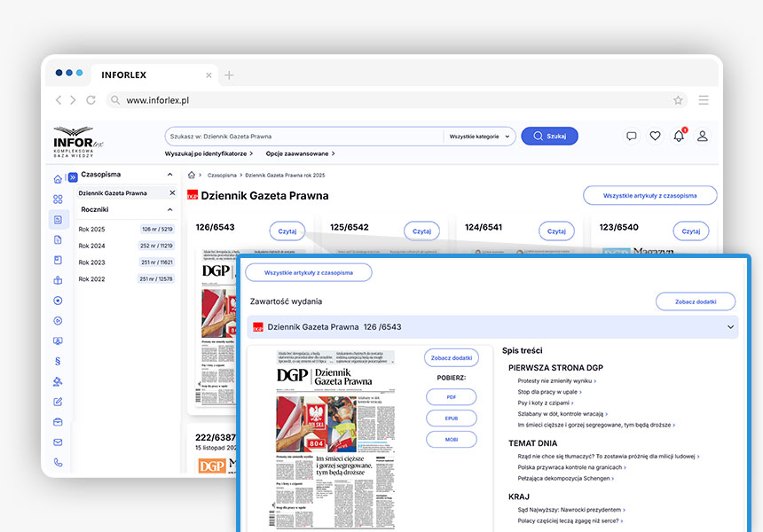
Task: Expand sidebar with double-arrow button
Action: tap(73, 176)
